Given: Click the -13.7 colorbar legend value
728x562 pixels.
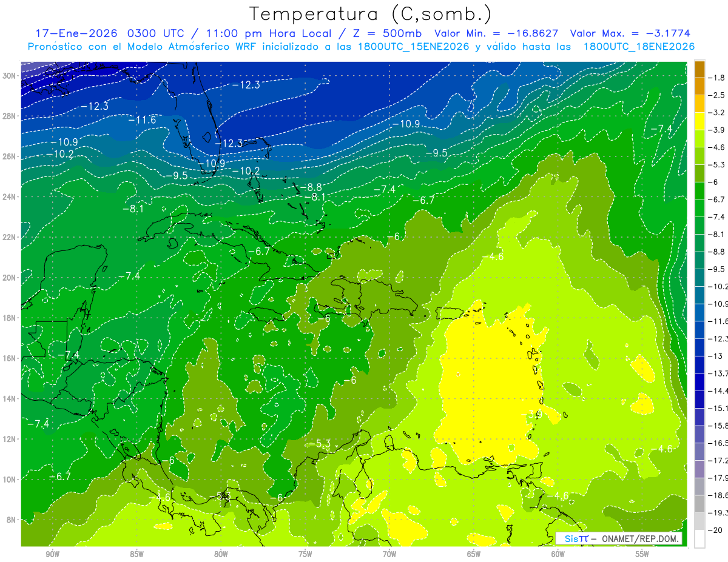Looking at the screenshot, I should click(719, 373).
